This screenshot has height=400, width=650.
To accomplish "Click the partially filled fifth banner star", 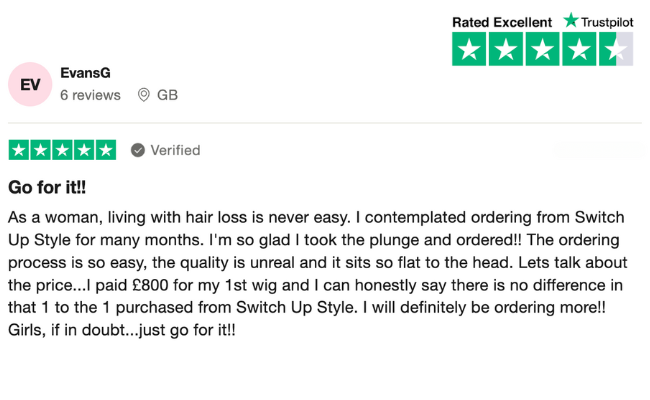I will (x=616, y=50).
